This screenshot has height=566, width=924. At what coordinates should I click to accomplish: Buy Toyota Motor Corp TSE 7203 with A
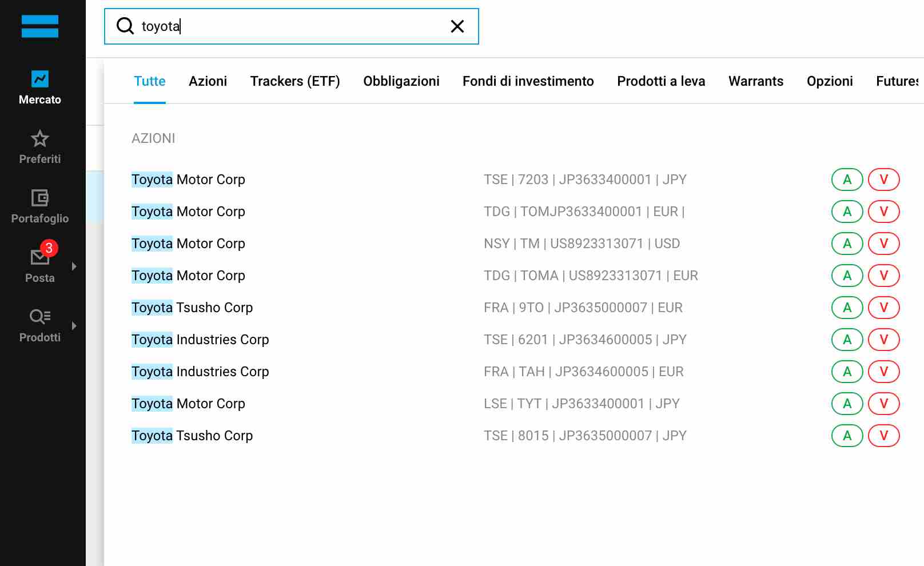click(847, 180)
